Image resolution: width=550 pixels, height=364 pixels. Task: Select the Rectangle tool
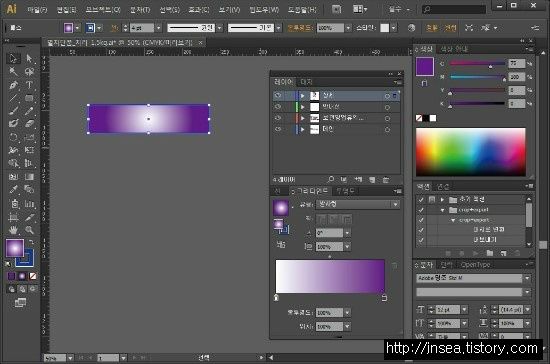point(29,98)
